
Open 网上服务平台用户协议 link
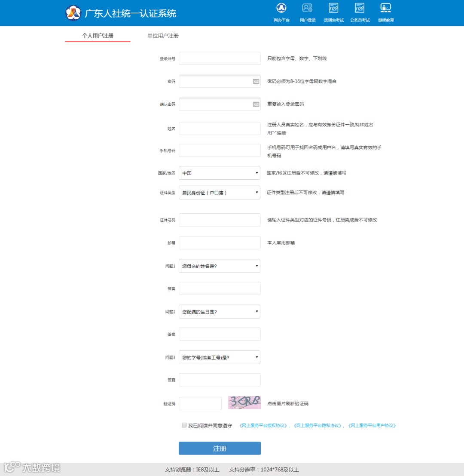372,426
